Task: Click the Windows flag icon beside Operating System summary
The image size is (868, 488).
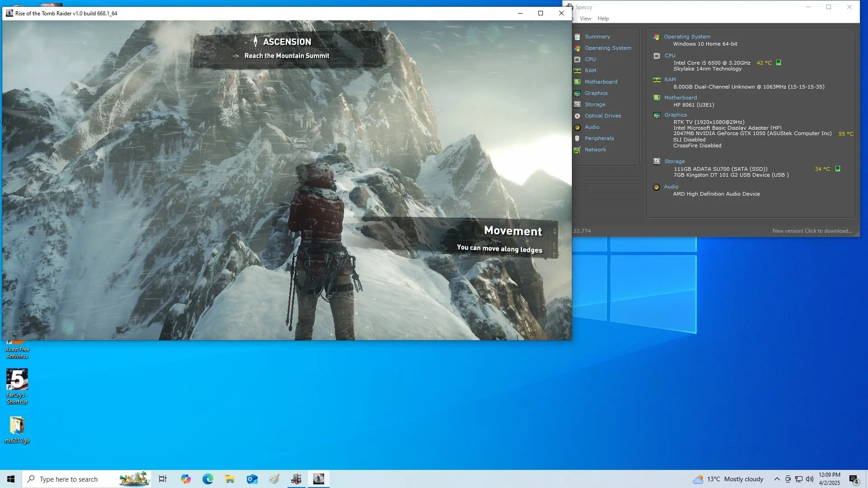Action: pyautogui.click(x=656, y=37)
